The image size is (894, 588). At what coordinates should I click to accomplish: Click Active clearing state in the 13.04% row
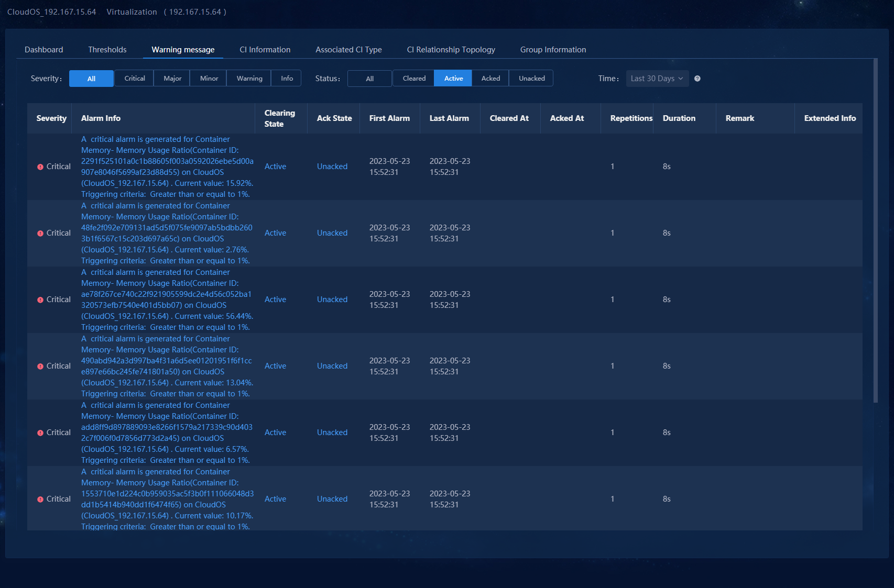coord(275,366)
